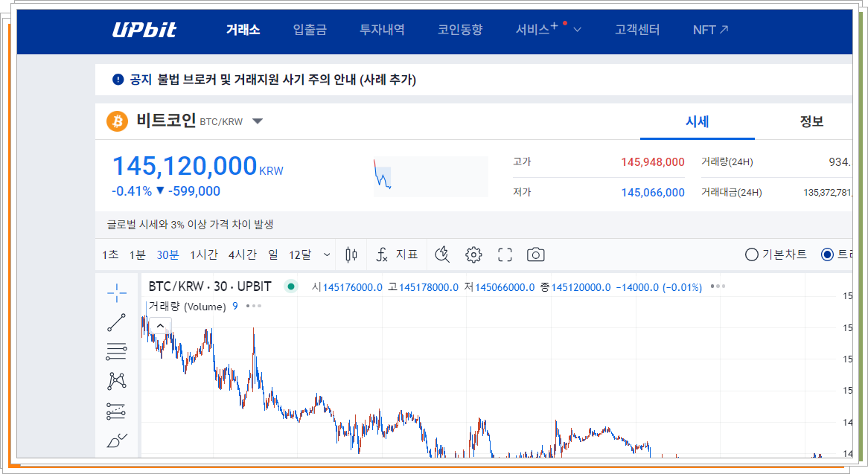Select the TradingView chart radio button
This screenshot has height=474, width=868.
(x=827, y=254)
